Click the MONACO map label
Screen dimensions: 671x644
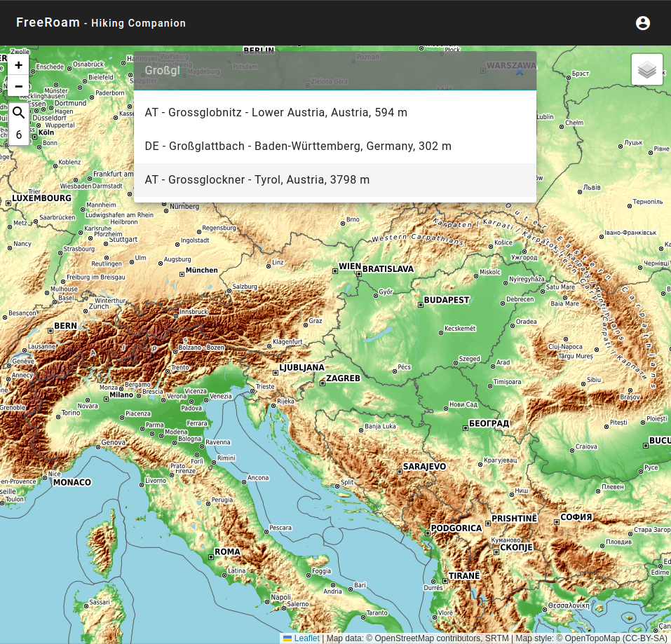coord(72,482)
